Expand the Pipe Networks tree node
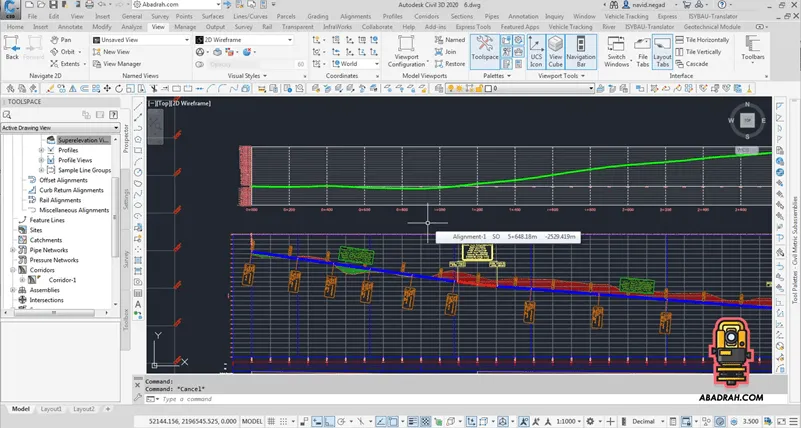 [x=10, y=250]
